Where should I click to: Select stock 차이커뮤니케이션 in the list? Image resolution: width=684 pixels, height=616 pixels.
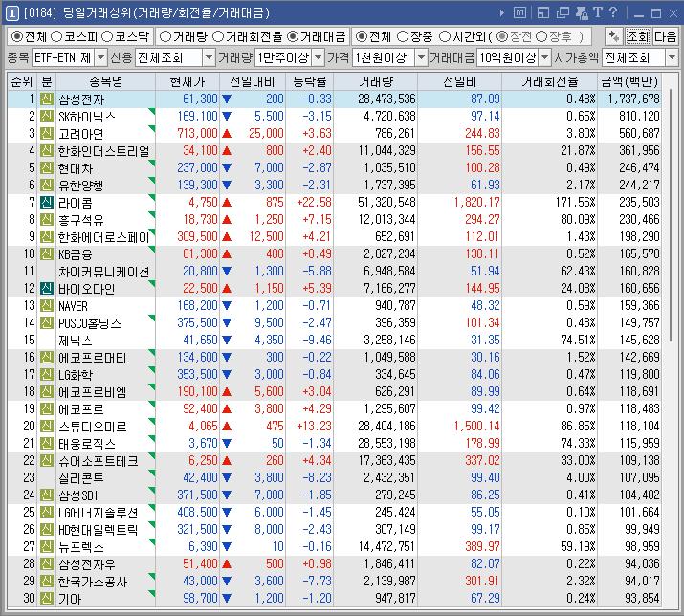[x=104, y=272]
